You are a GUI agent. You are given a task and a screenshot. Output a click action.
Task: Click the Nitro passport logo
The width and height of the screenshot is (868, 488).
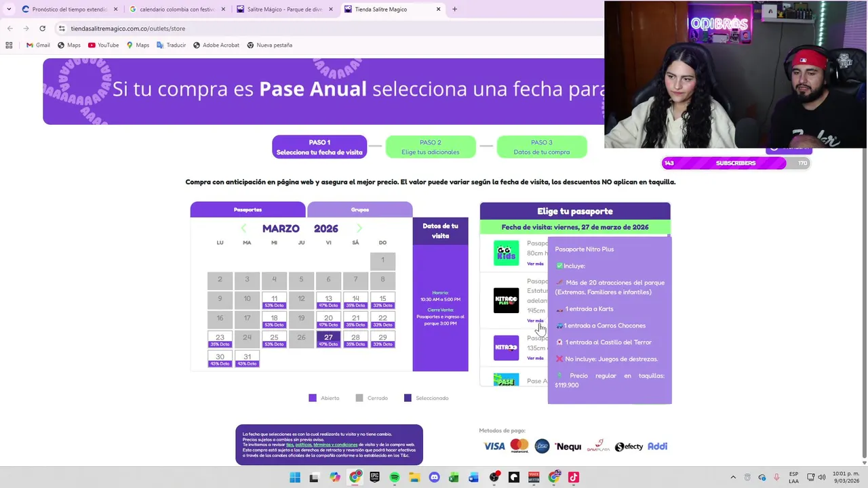pyautogui.click(x=506, y=348)
